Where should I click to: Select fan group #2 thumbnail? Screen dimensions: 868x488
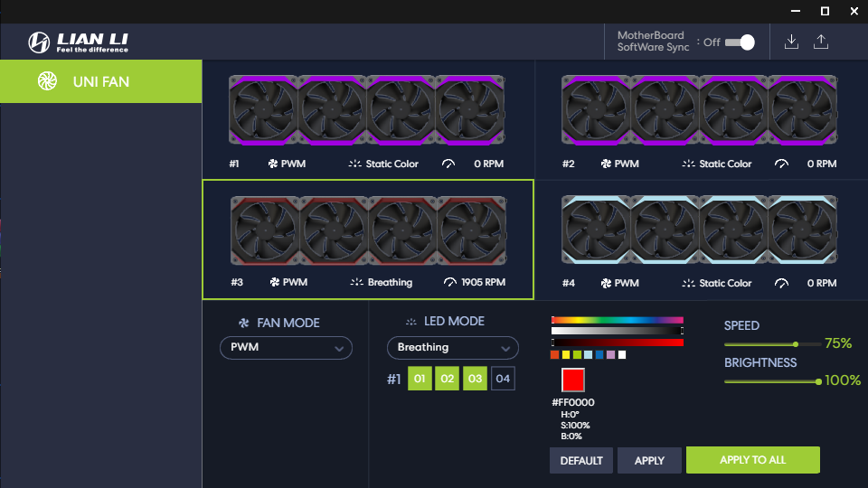[700, 110]
